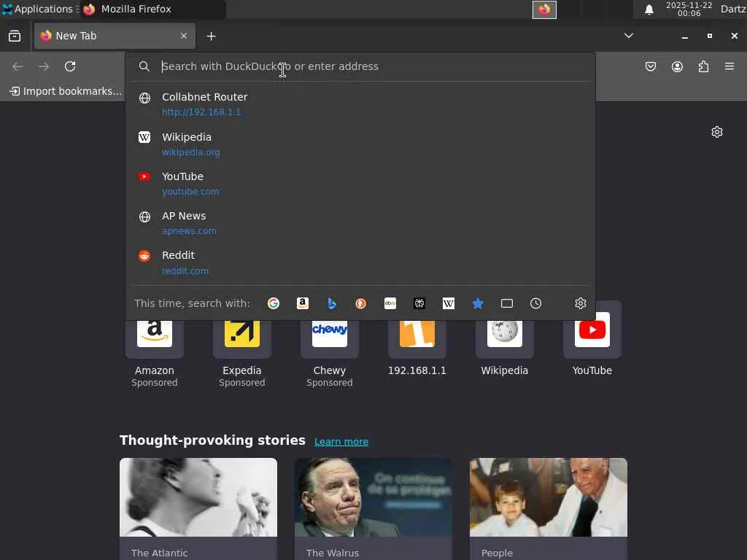Open the notification bell in system panel
The height and width of the screenshot is (560, 747).
pyautogui.click(x=649, y=9)
